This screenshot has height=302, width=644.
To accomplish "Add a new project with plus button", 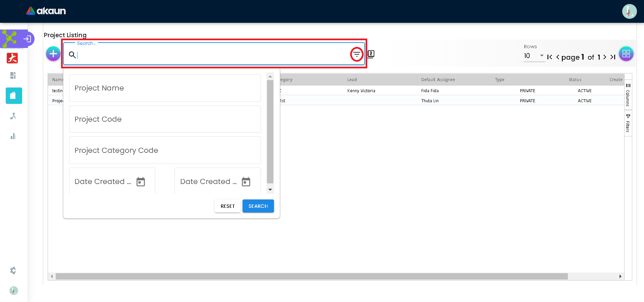I will [53, 54].
